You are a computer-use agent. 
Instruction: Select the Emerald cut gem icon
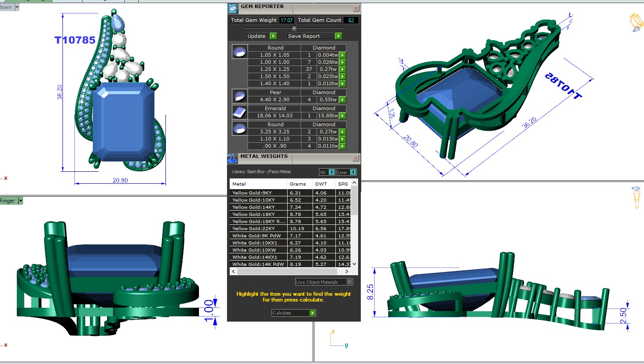point(239,112)
